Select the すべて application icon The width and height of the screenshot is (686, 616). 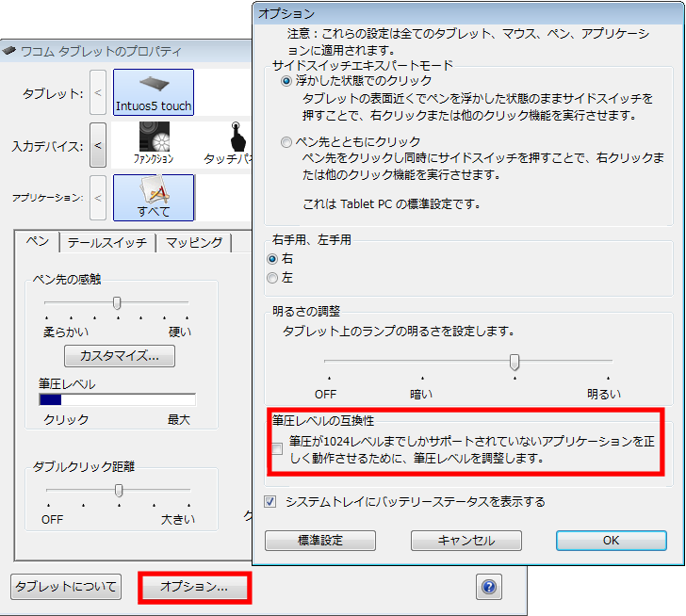tap(154, 198)
